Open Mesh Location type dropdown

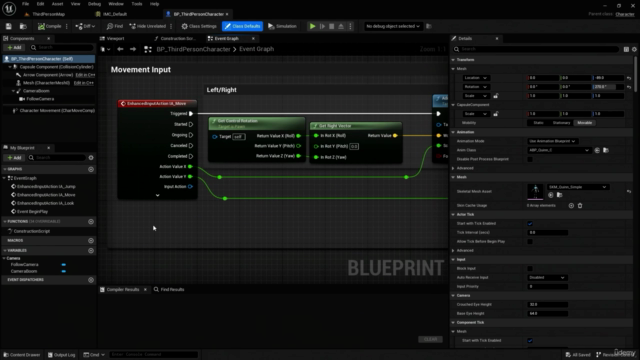tap(476, 78)
